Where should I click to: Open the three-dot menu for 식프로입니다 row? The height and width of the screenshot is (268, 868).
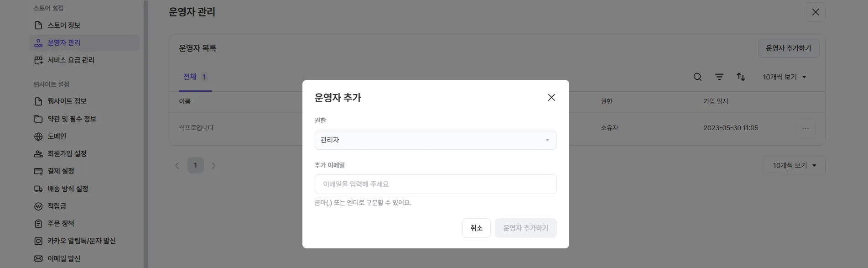click(x=806, y=128)
